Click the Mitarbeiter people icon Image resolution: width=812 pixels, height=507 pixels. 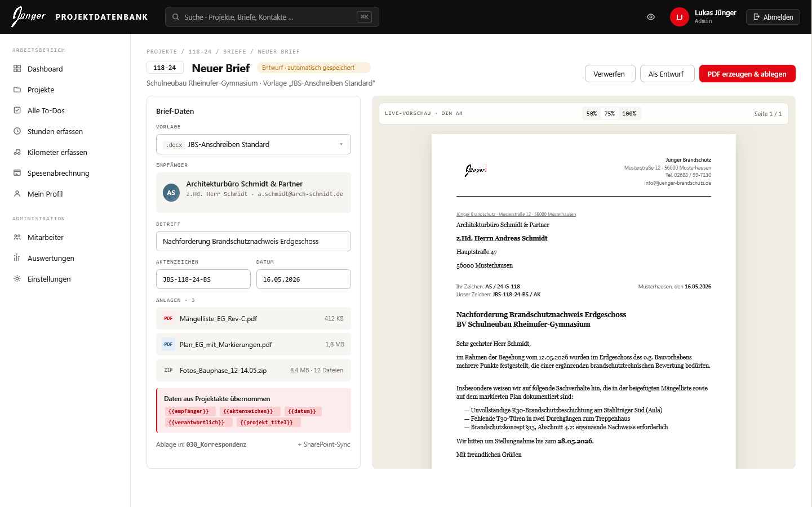coord(17,237)
